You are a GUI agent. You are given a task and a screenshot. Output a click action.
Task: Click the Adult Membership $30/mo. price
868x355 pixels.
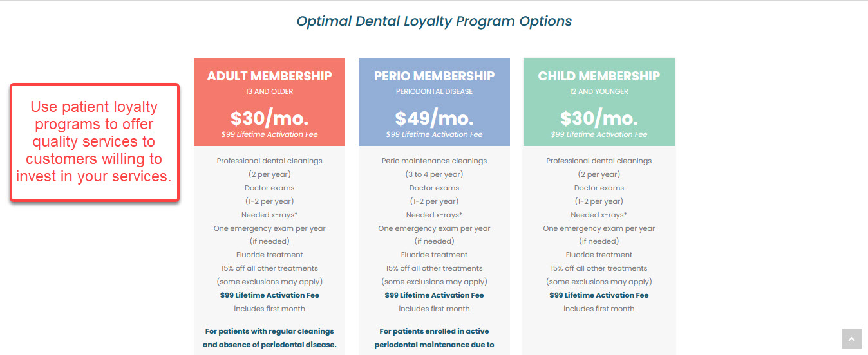pyautogui.click(x=269, y=118)
